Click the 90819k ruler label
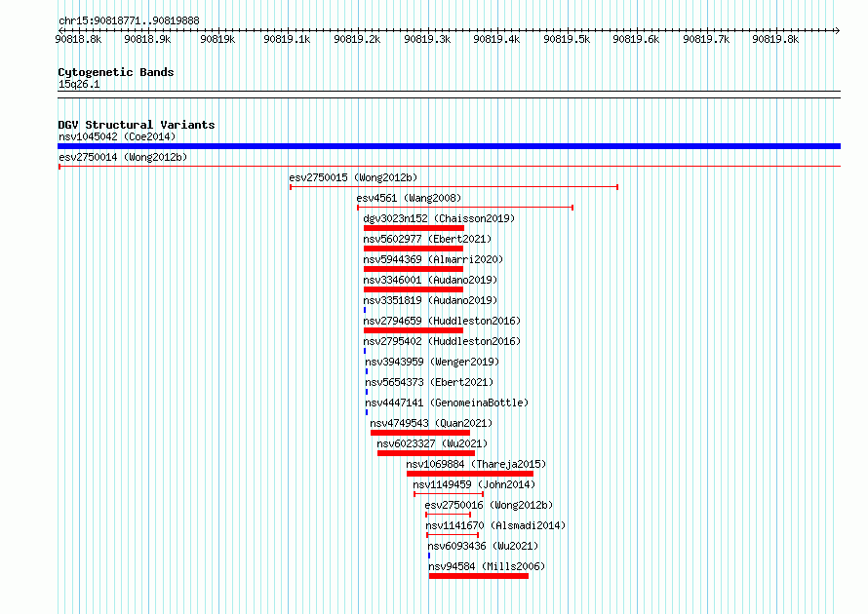The width and height of the screenshot is (868, 614). pyautogui.click(x=217, y=39)
